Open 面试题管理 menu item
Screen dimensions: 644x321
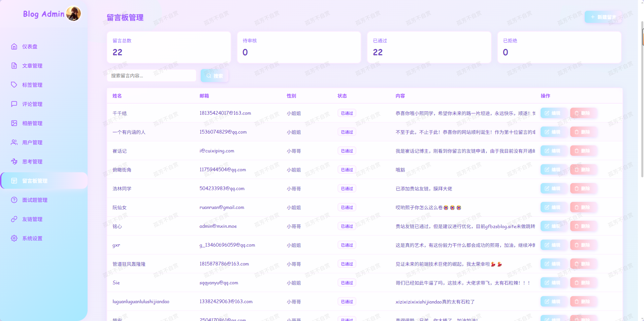coord(35,200)
